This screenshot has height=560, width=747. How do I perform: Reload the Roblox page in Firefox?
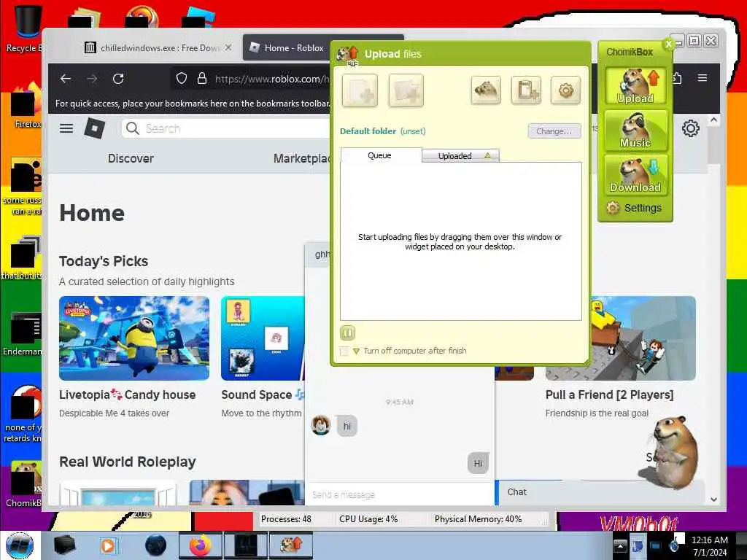118,79
